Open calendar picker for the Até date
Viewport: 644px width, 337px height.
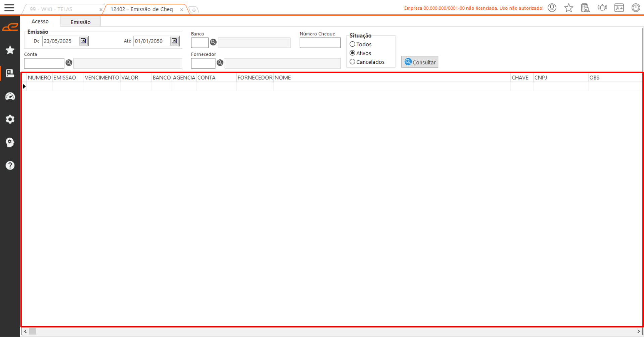pos(174,41)
